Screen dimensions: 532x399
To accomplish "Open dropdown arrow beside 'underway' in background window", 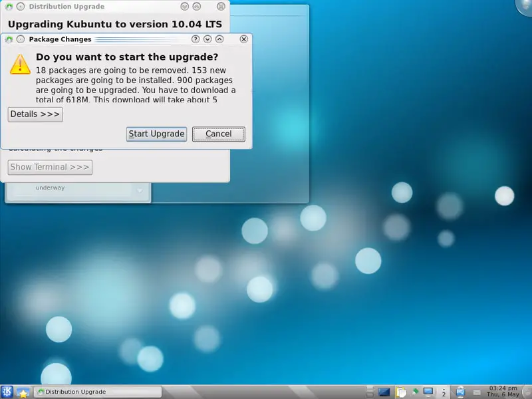I will pyautogui.click(x=140, y=191).
